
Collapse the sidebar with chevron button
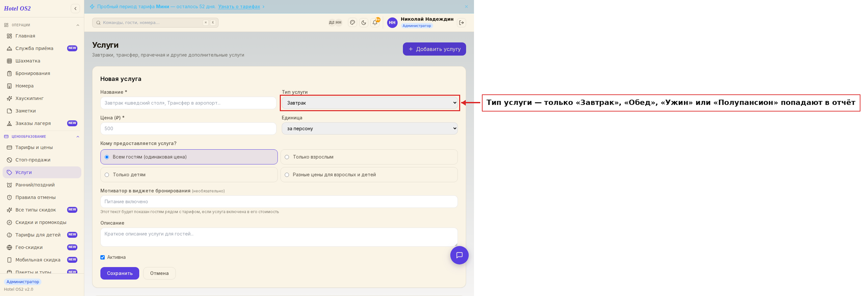75,9
